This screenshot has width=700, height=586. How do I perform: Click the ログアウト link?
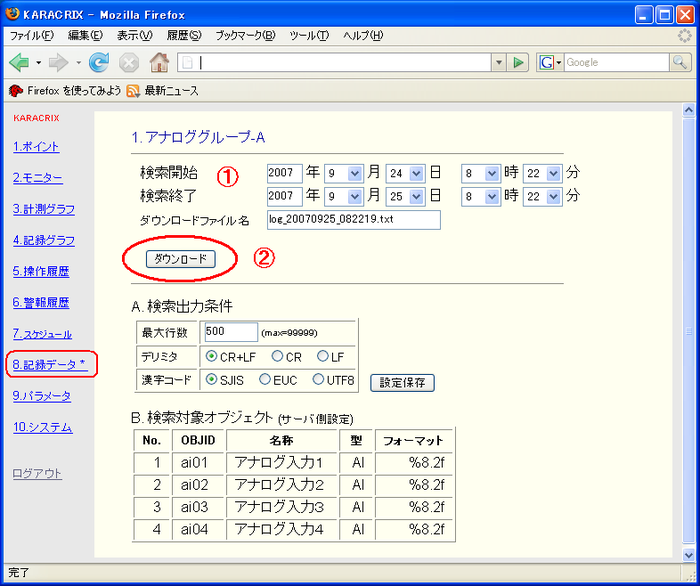37,474
